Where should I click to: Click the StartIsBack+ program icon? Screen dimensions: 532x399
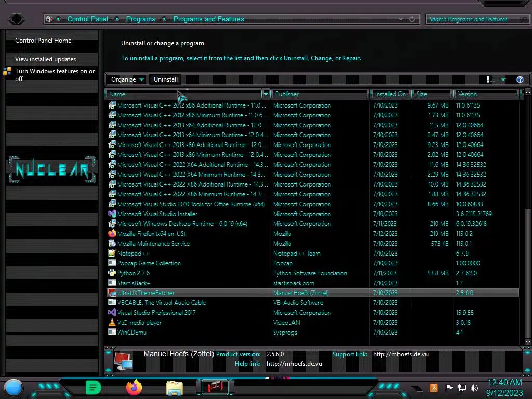112,283
